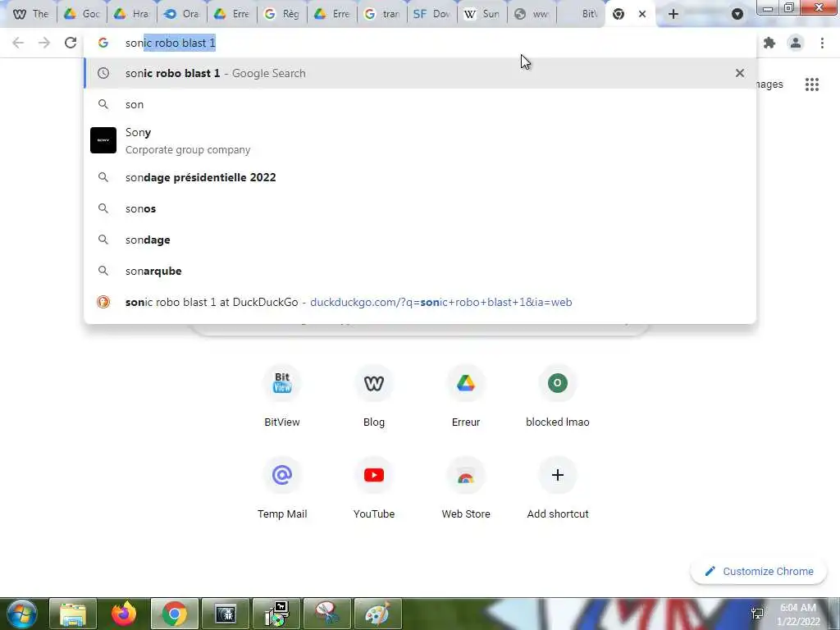Switch to the Wikipedia 'Sun' tab
Image resolution: width=840 pixels, height=630 pixels.
(482, 14)
